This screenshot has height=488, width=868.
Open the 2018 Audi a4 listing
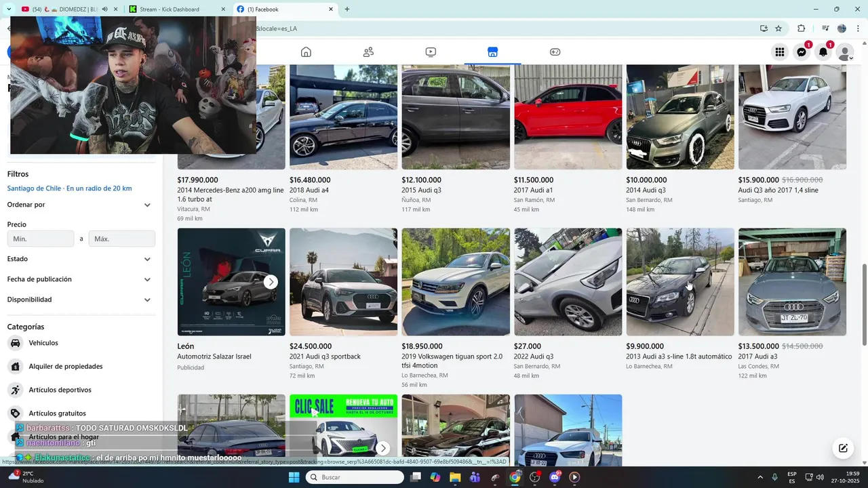pos(309,190)
